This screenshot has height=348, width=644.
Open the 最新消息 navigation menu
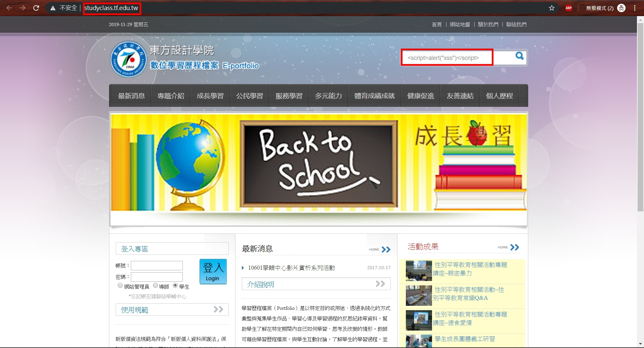(x=131, y=96)
